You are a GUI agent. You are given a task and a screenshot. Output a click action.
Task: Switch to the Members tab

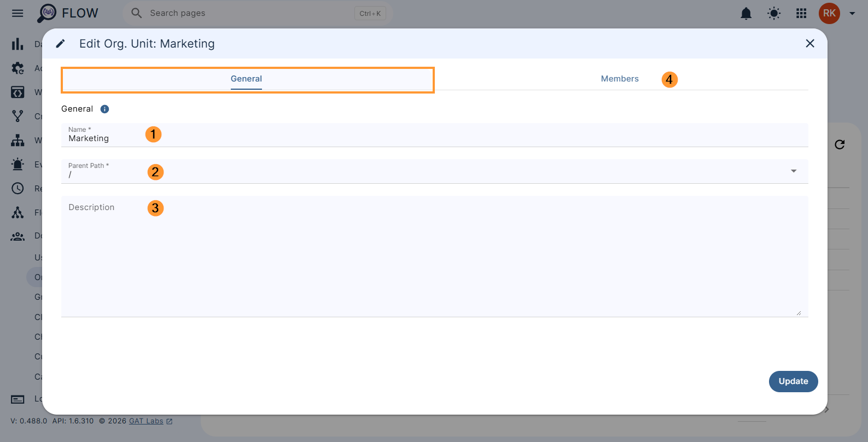[620, 79]
